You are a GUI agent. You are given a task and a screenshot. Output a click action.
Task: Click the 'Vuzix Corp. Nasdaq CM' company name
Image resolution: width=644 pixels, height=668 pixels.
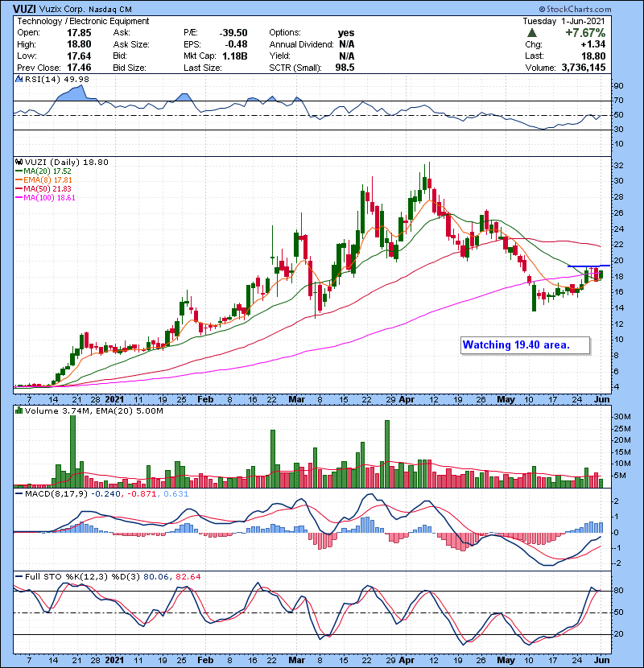coord(85,9)
